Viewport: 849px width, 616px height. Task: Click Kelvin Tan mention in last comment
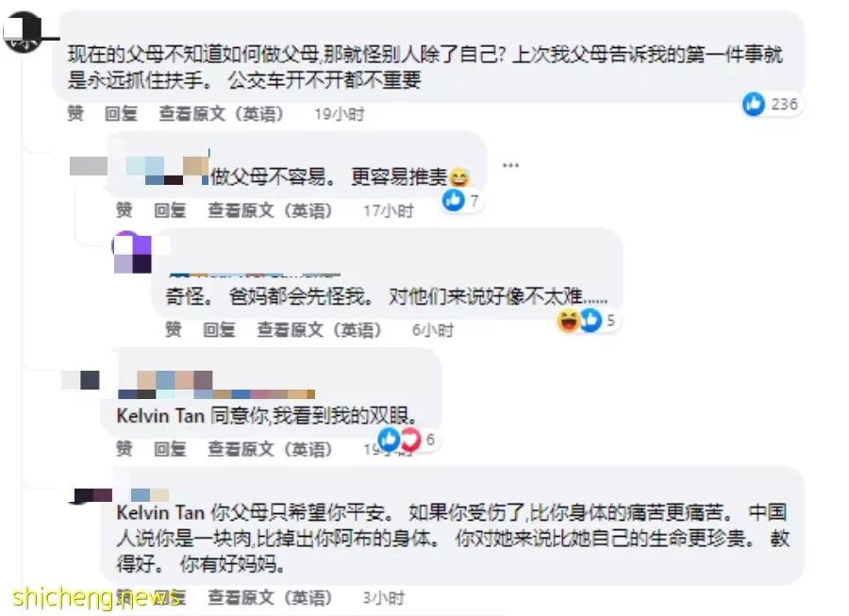pyautogui.click(x=160, y=512)
